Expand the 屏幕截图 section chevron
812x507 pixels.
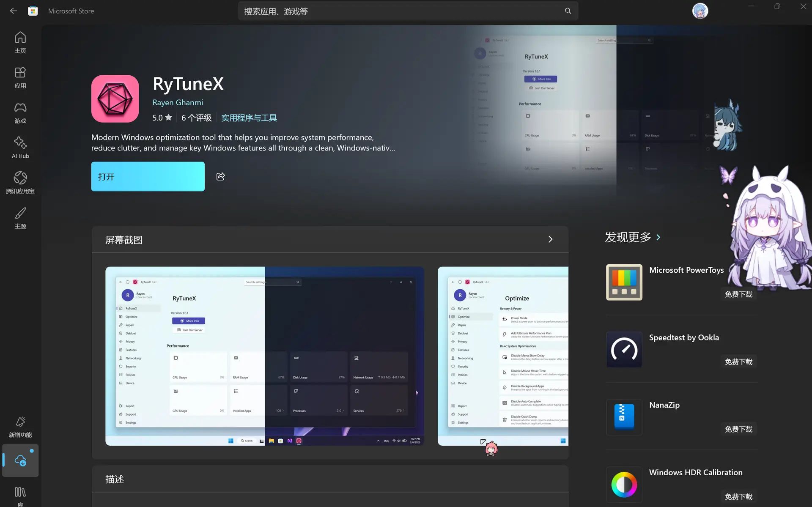(550, 239)
